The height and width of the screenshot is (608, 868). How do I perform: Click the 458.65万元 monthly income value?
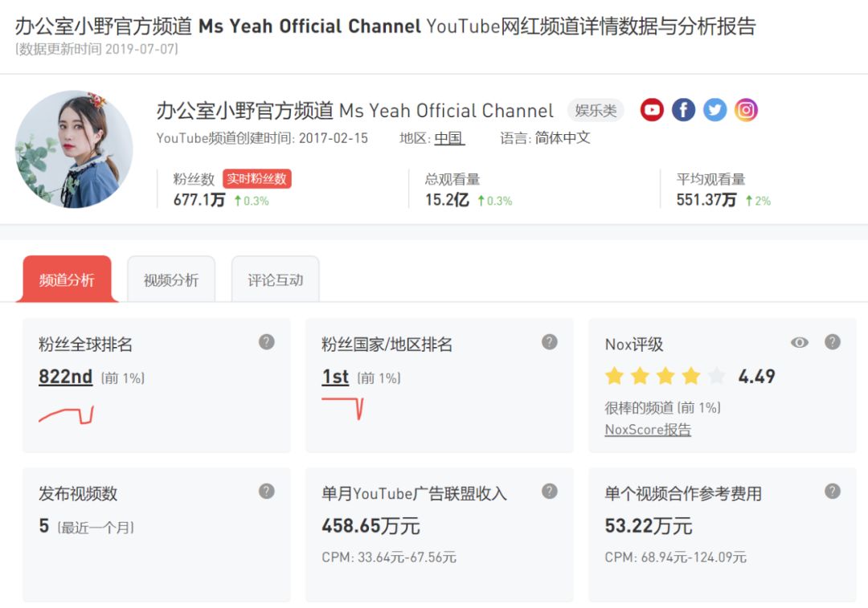[371, 525]
